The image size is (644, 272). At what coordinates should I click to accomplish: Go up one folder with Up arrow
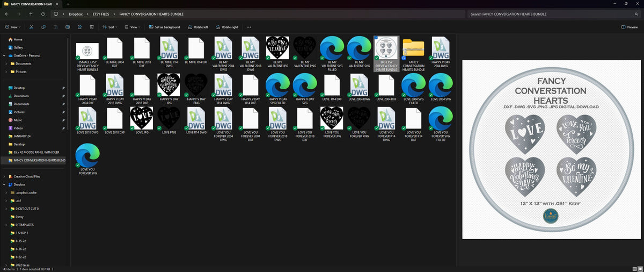[31, 14]
